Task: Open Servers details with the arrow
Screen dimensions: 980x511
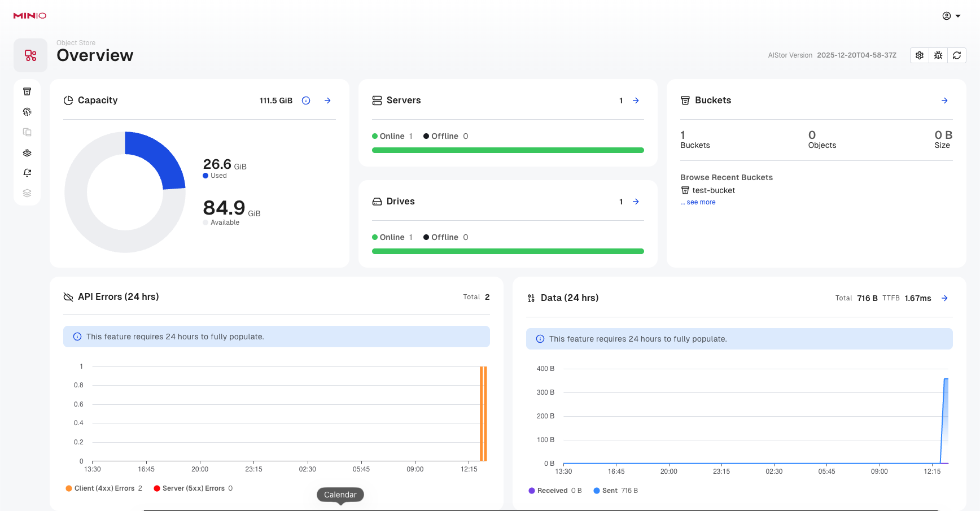Action: tap(636, 101)
